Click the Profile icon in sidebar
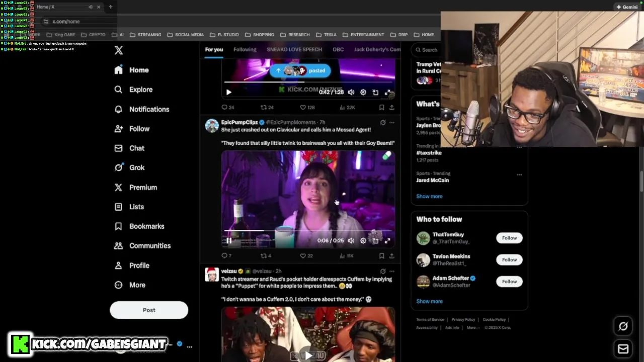This screenshot has width=644, height=362. [x=118, y=265]
